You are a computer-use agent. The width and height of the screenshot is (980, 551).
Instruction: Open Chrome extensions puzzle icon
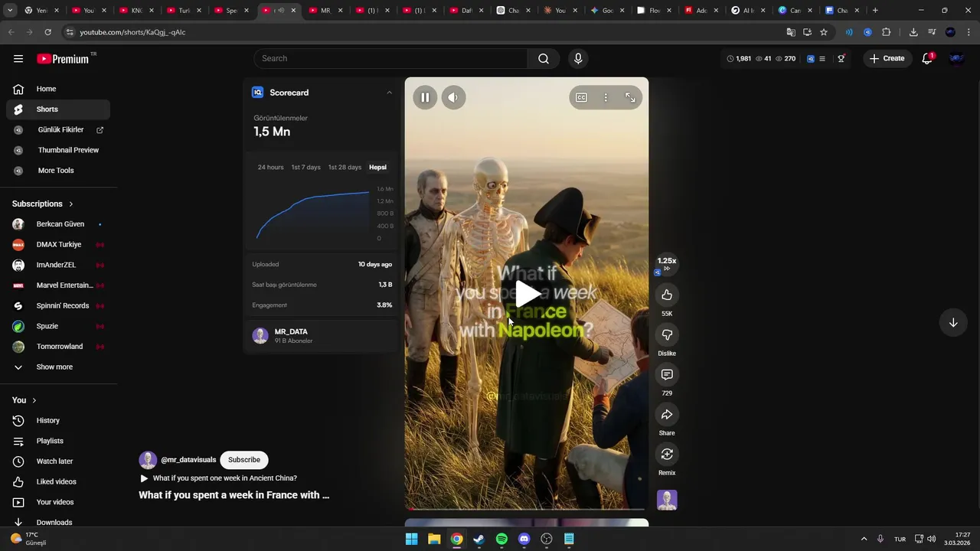click(x=887, y=32)
